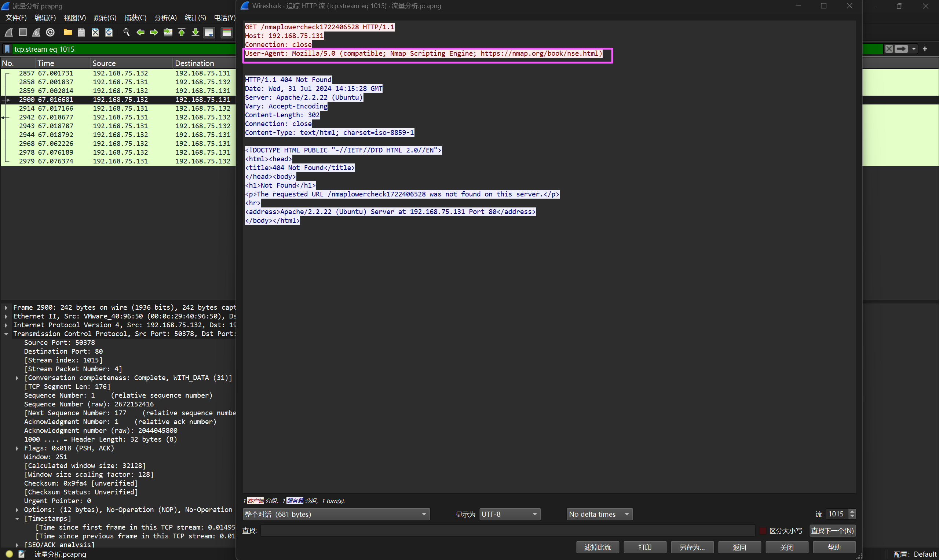
Task: Restart the current capture icon
Action: click(36, 33)
